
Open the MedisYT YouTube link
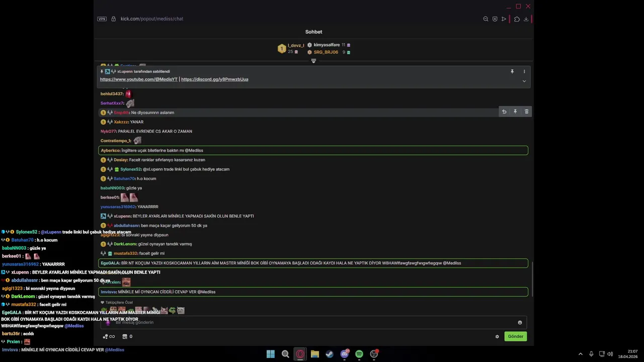(139, 79)
